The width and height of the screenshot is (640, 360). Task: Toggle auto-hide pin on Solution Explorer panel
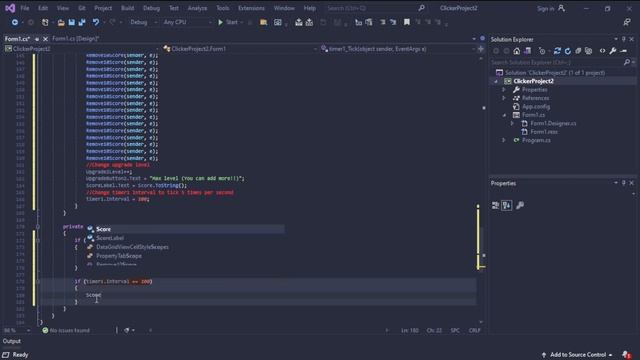623,39
